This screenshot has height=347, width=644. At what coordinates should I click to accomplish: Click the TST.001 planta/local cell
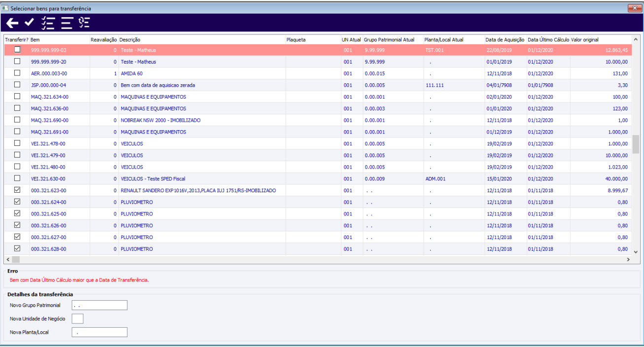point(454,50)
